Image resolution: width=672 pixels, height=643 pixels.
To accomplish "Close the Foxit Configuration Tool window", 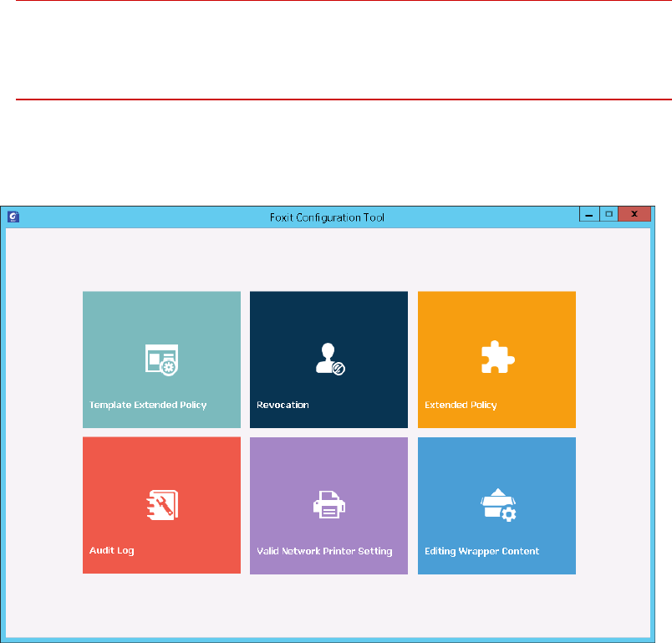I will tap(634, 214).
